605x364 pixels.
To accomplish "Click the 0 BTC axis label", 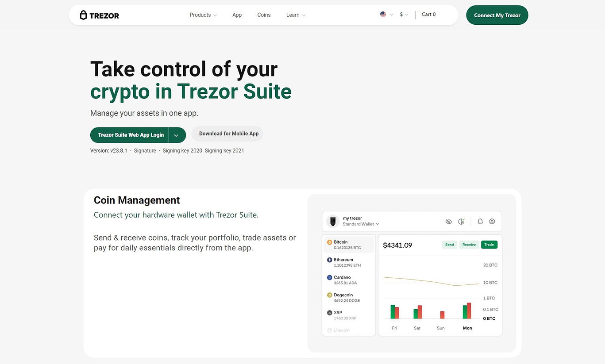I will (489, 318).
